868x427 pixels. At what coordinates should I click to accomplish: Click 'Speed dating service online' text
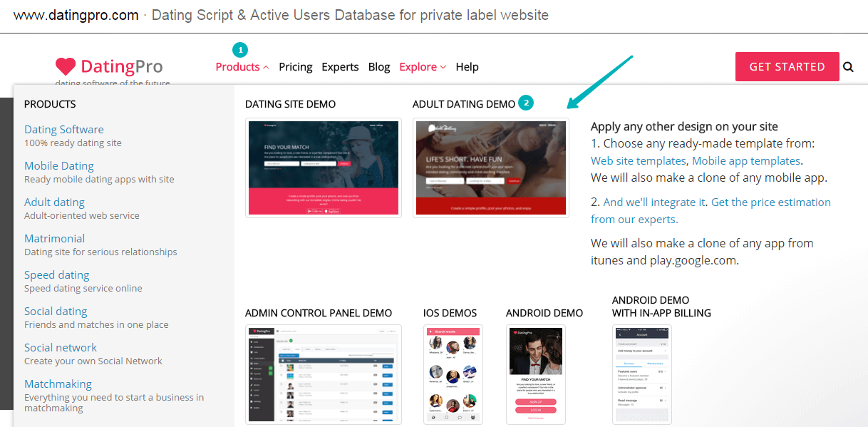(83, 288)
